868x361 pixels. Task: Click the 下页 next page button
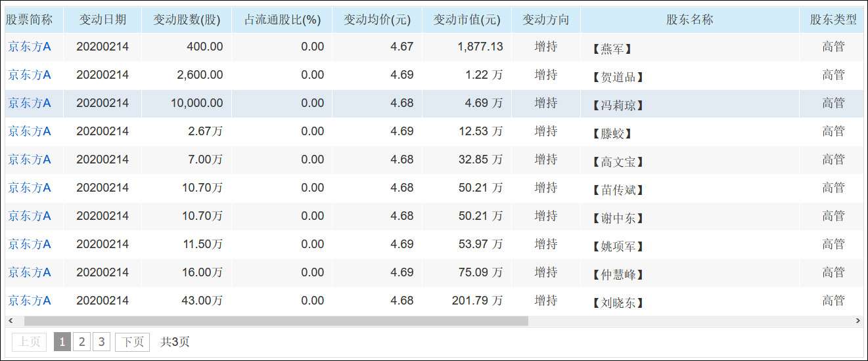coord(133,342)
